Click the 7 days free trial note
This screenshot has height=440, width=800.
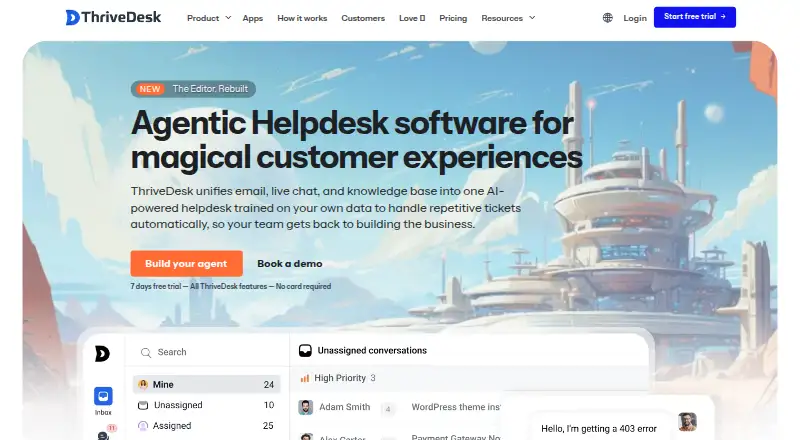click(231, 286)
